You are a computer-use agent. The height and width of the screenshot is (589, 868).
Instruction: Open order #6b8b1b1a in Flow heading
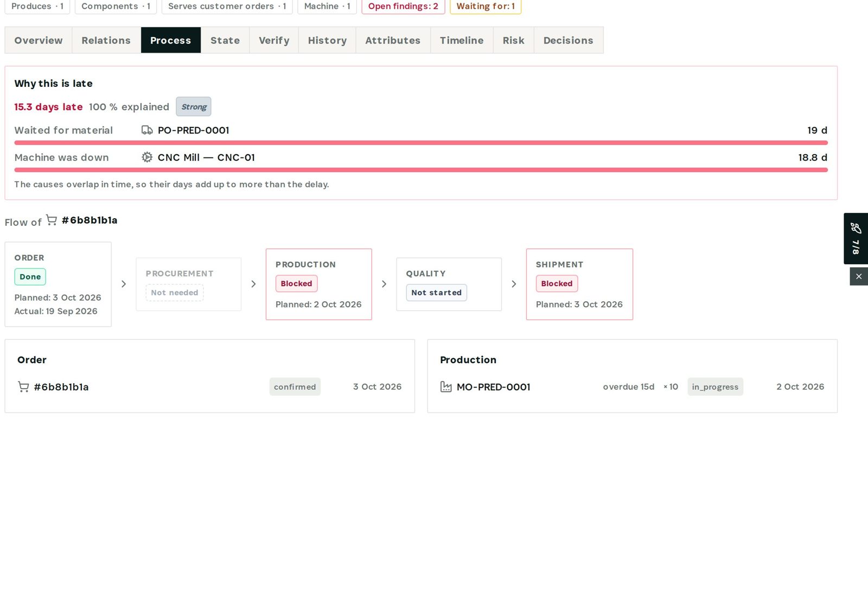[90, 220]
